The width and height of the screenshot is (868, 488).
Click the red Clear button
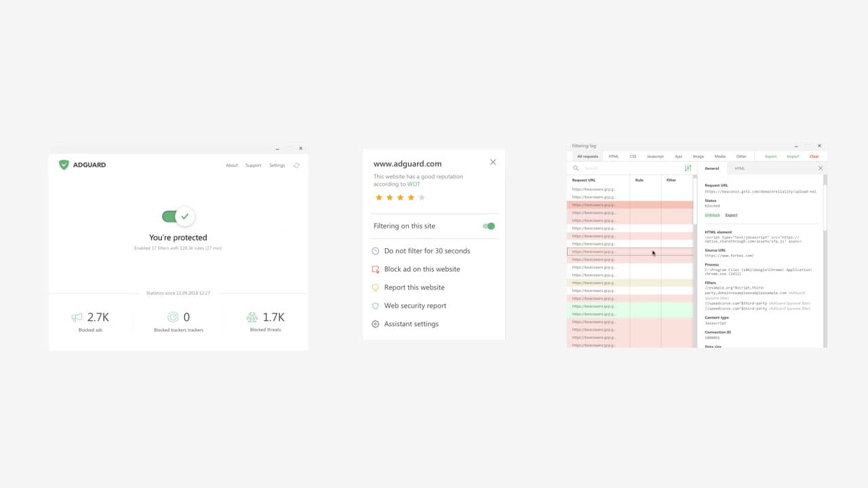point(814,157)
